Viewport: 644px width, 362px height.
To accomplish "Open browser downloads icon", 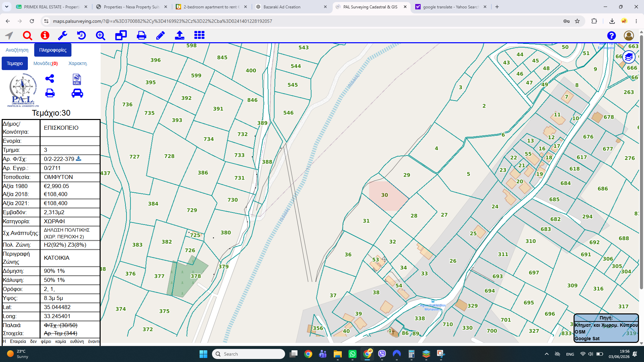I will 612,21.
